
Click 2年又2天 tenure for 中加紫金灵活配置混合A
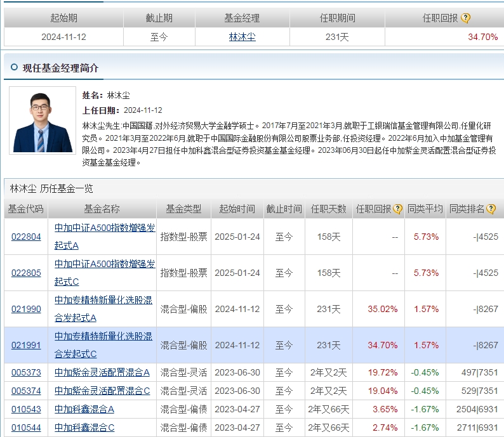[329, 372]
